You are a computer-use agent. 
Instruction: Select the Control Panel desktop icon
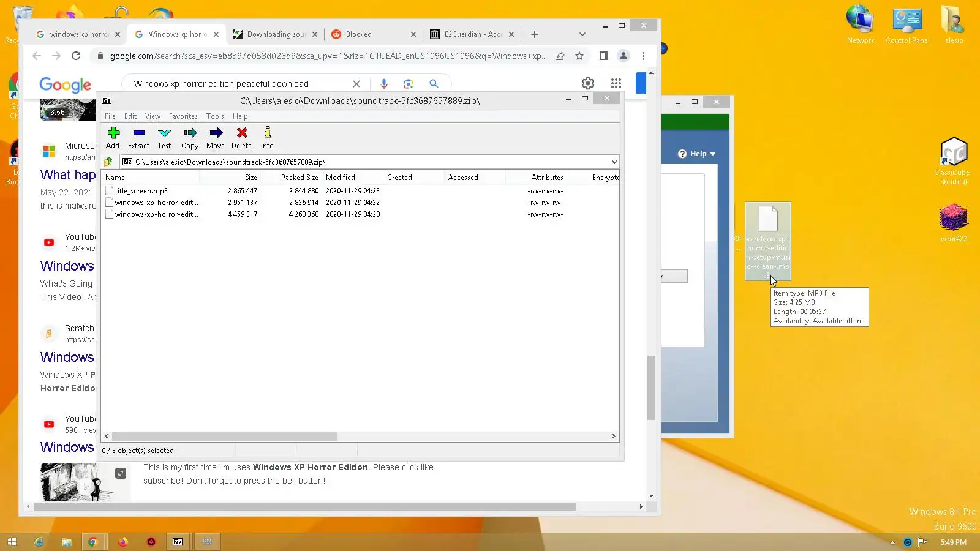[x=908, y=24]
